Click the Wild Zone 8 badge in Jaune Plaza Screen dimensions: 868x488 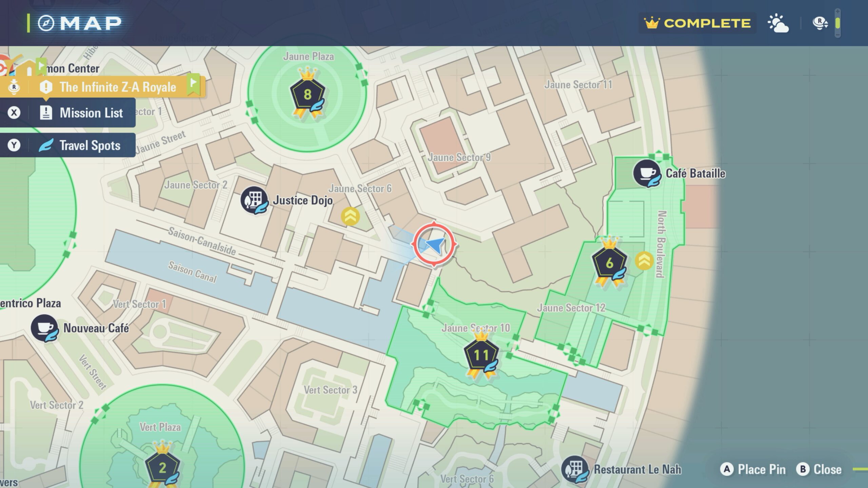pyautogui.click(x=307, y=95)
